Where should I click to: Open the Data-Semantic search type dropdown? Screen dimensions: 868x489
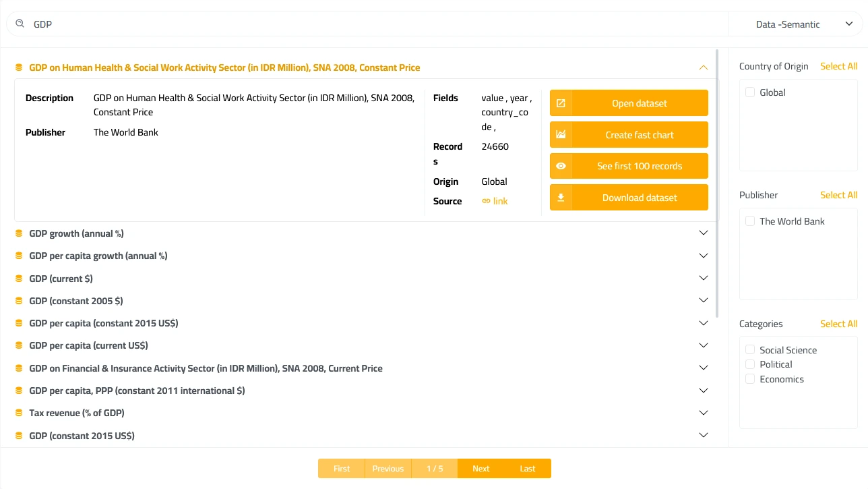click(797, 24)
